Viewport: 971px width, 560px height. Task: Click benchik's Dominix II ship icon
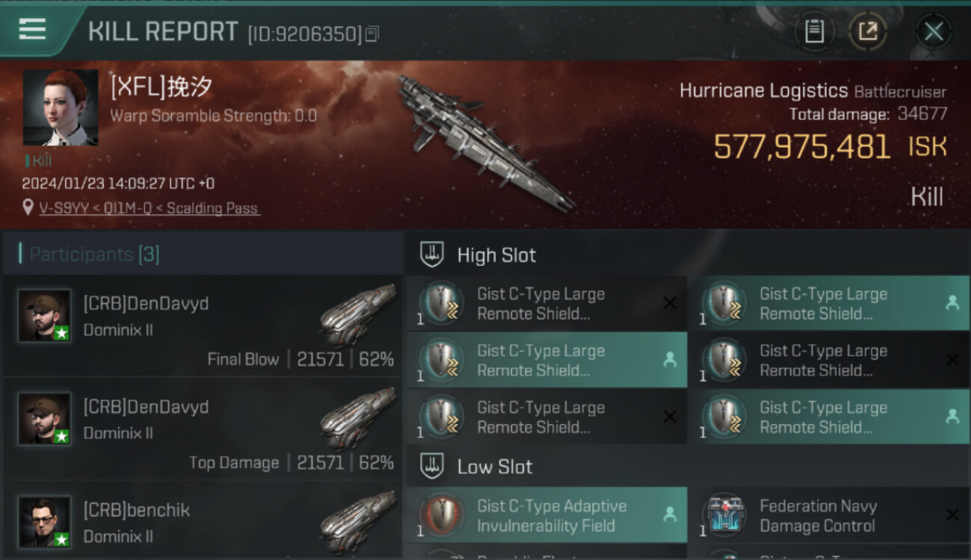coord(359,521)
